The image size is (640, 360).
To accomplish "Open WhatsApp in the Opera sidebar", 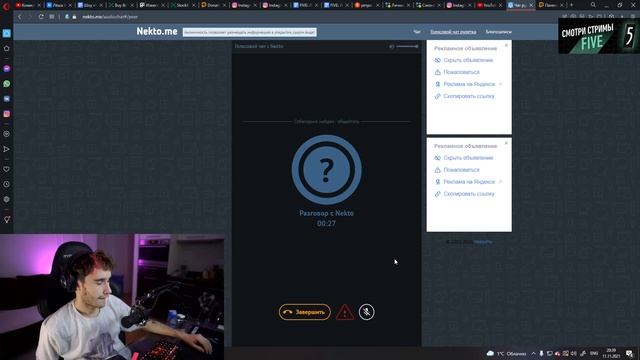I will pos(7,84).
